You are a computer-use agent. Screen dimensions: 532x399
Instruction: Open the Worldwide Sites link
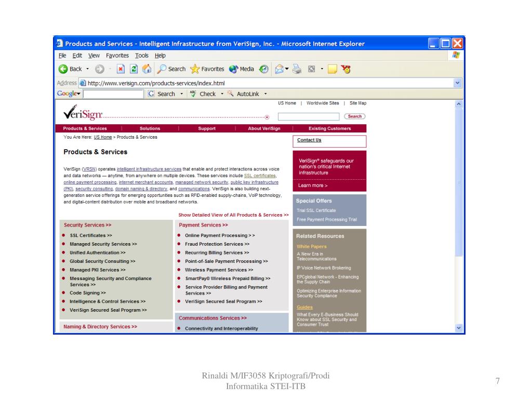click(323, 103)
